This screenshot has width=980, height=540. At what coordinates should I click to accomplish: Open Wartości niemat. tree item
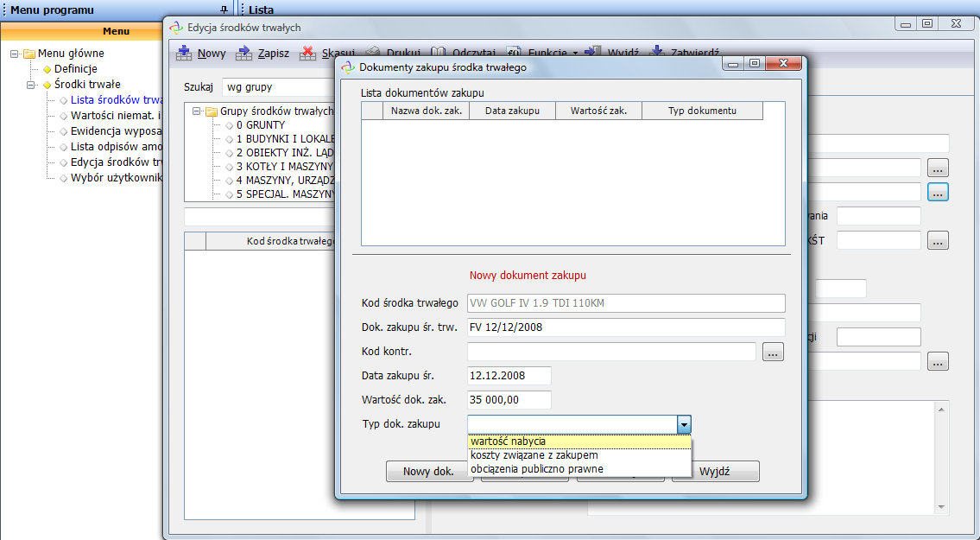(116, 116)
